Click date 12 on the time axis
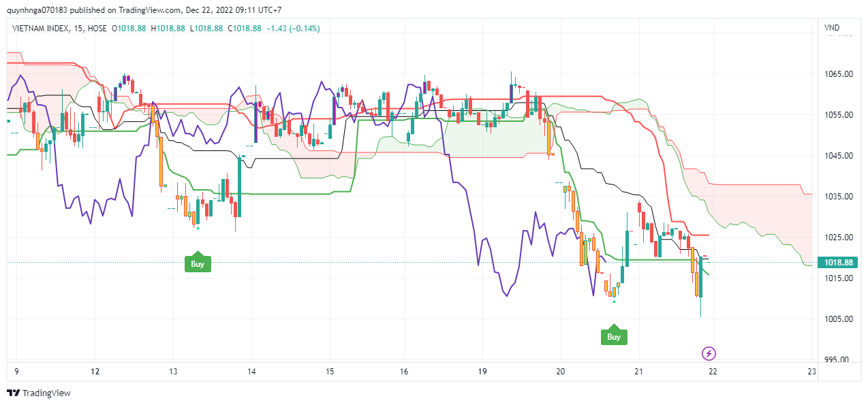 click(95, 372)
